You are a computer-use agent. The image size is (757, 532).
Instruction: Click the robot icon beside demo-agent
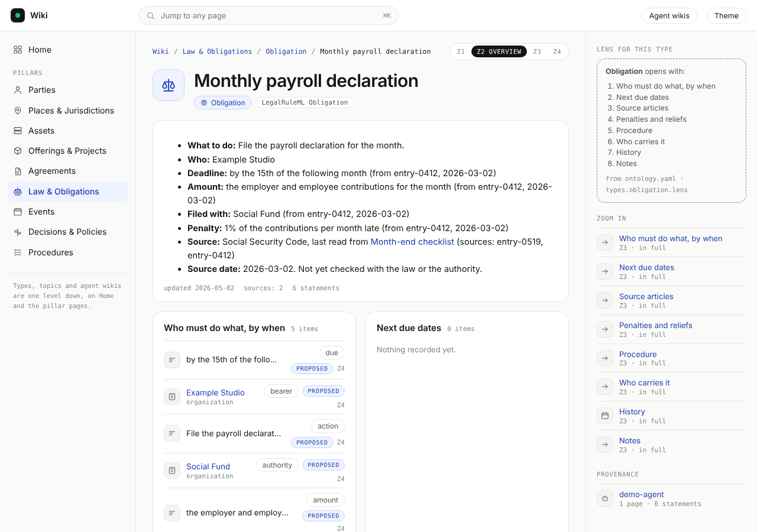coord(605,498)
